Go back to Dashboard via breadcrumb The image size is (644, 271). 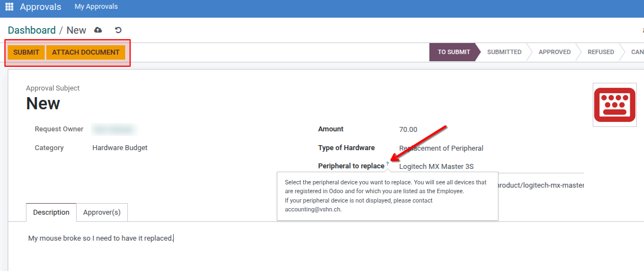[x=31, y=30]
